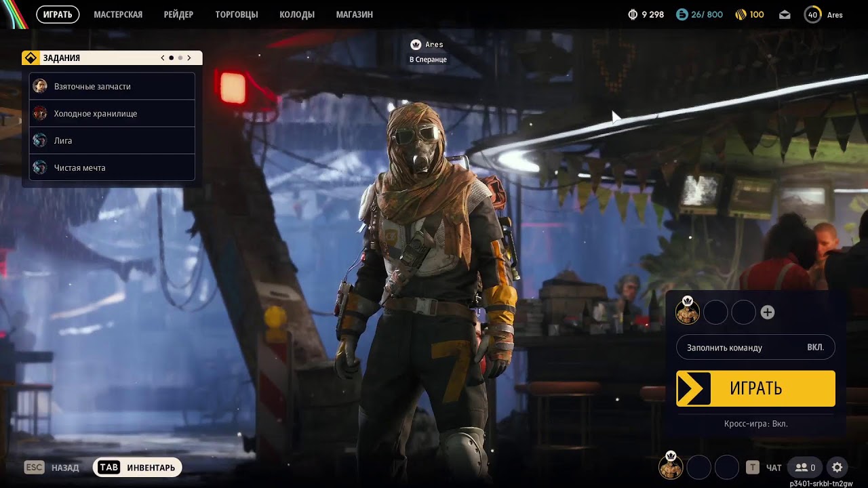
Task: Switch to the МАСТЕРСКАЯ tab
Action: click(118, 14)
